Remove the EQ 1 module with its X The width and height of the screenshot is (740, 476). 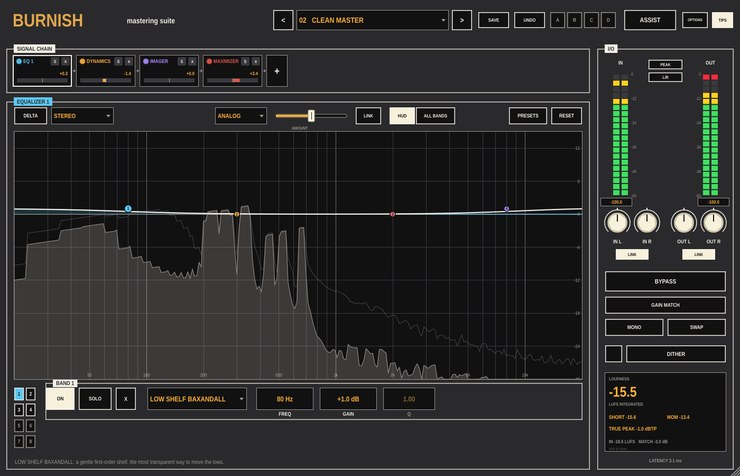(x=65, y=61)
